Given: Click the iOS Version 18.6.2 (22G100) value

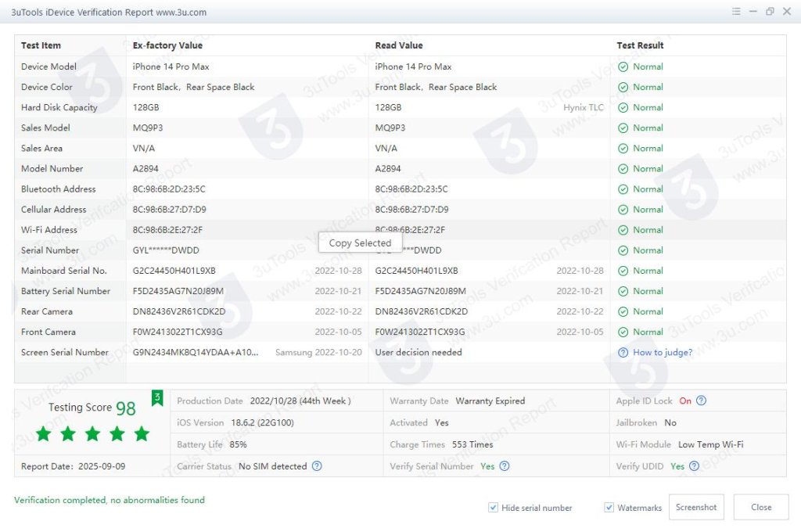Looking at the screenshot, I should (262, 422).
